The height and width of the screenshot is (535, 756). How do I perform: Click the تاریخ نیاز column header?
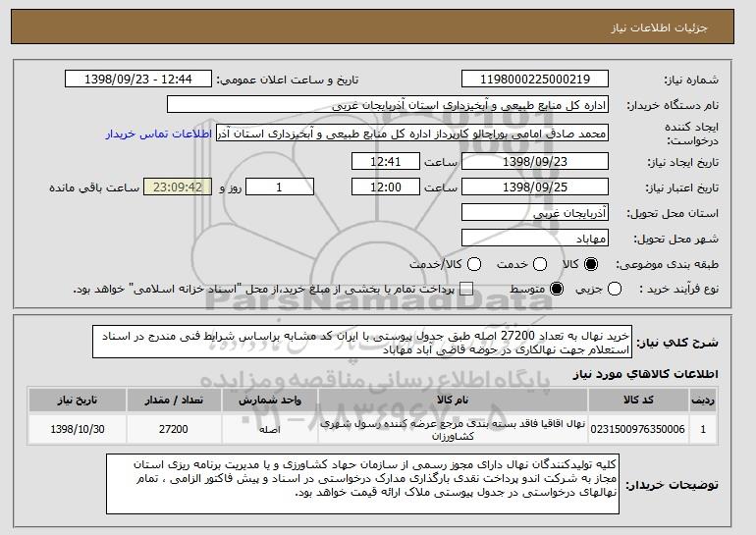tap(78, 401)
